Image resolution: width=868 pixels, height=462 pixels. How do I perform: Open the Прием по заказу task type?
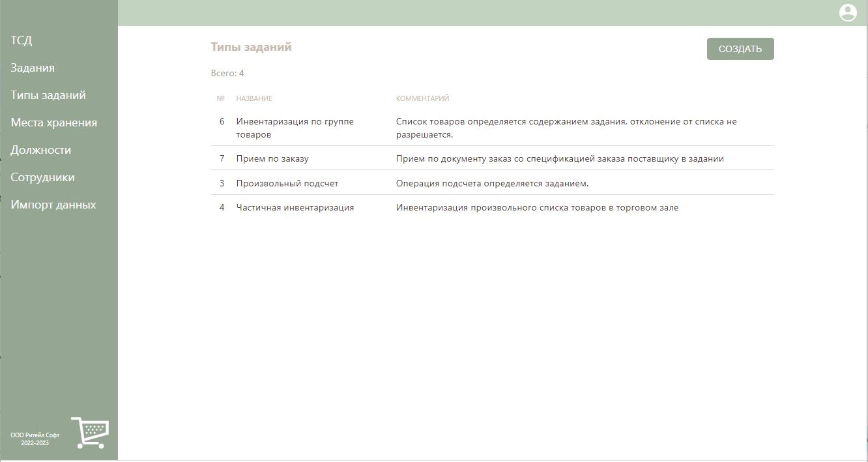[x=493, y=158]
